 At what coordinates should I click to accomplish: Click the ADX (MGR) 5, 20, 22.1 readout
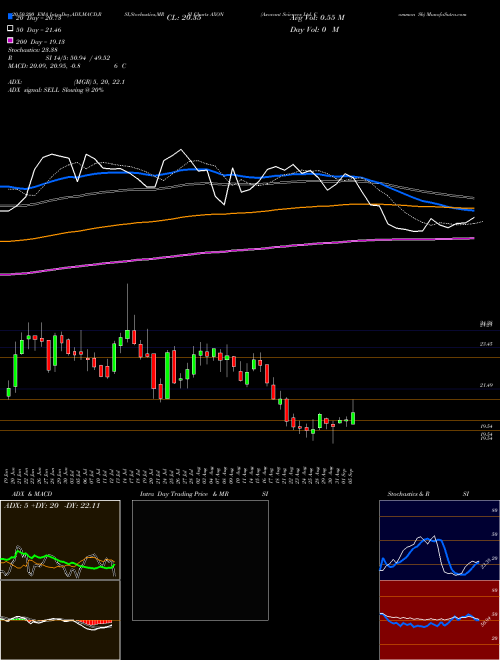[66, 82]
